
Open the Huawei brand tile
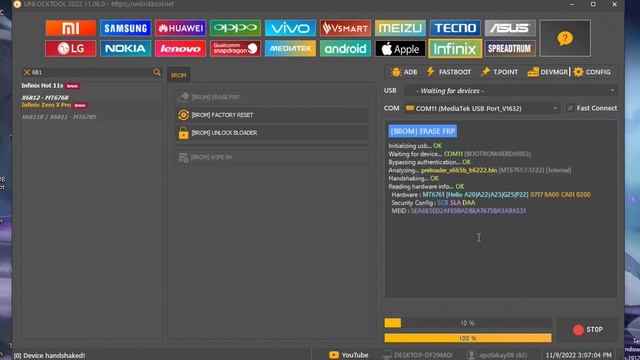(180, 28)
